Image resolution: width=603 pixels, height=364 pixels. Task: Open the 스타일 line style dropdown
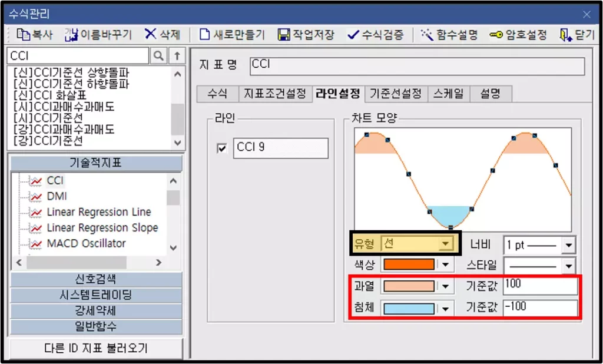(568, 266)
